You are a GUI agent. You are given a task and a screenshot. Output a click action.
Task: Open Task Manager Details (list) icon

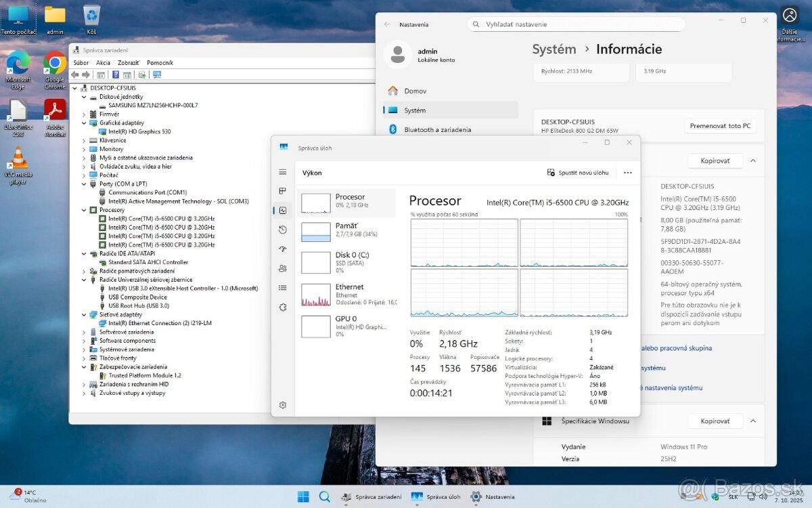(283, 287)
